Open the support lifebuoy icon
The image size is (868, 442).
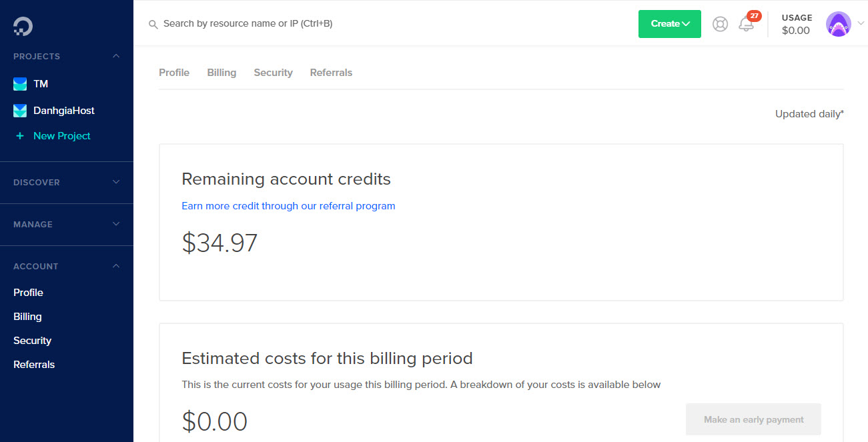coord(720,24)
